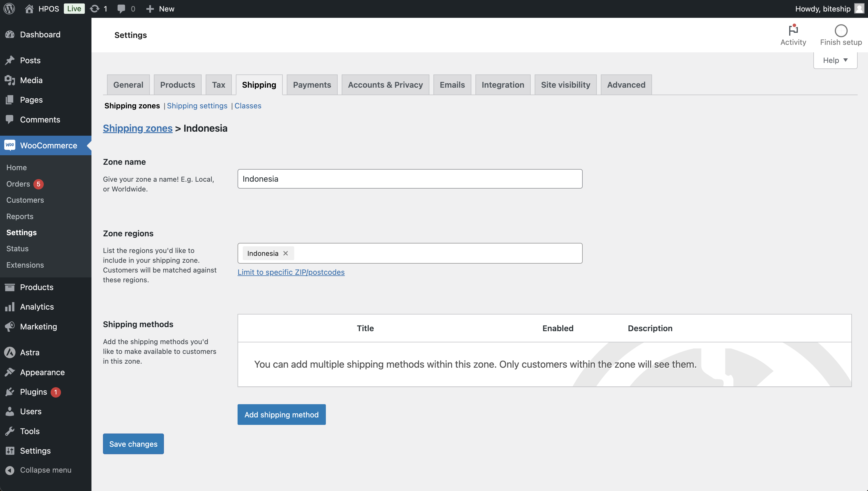
Task: Switch to the Products settings tab
Action: coord(177,85)
